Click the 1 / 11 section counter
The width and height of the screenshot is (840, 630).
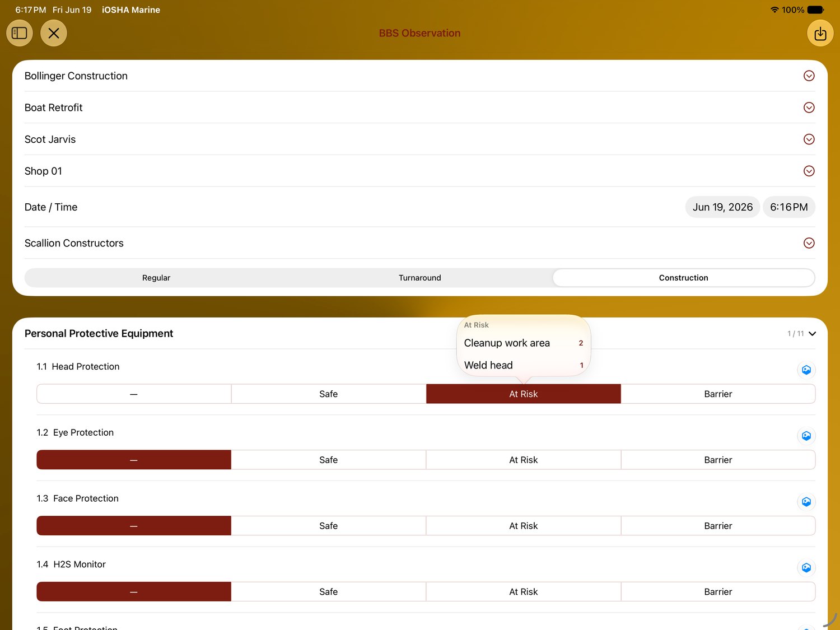[795, 334]
